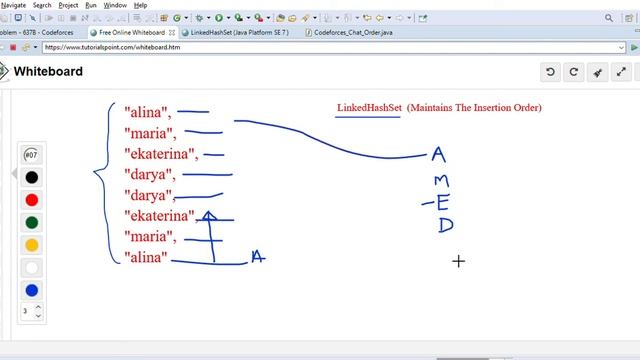Select the yellow pen color
This screenshot has height=360, width=640.
(31, 245)
